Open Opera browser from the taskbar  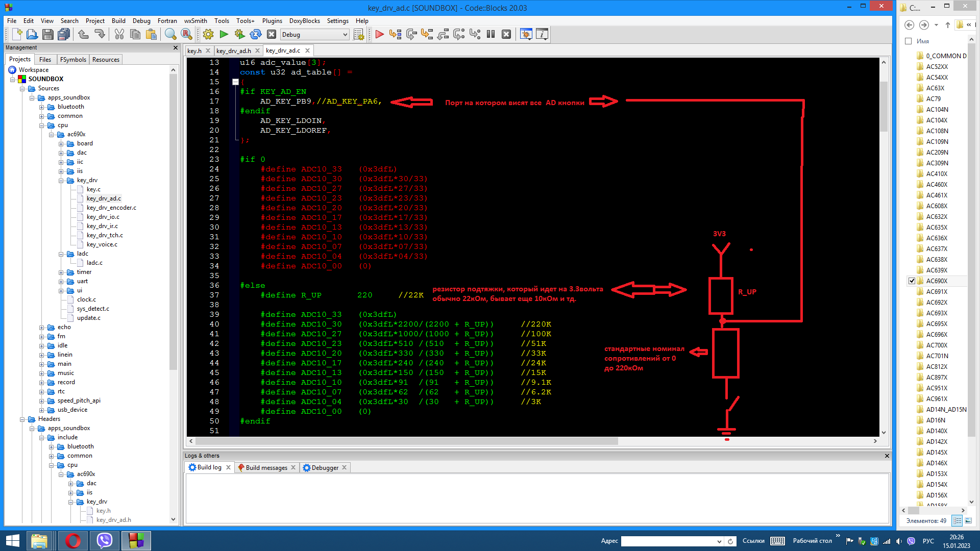pos(73,541)
